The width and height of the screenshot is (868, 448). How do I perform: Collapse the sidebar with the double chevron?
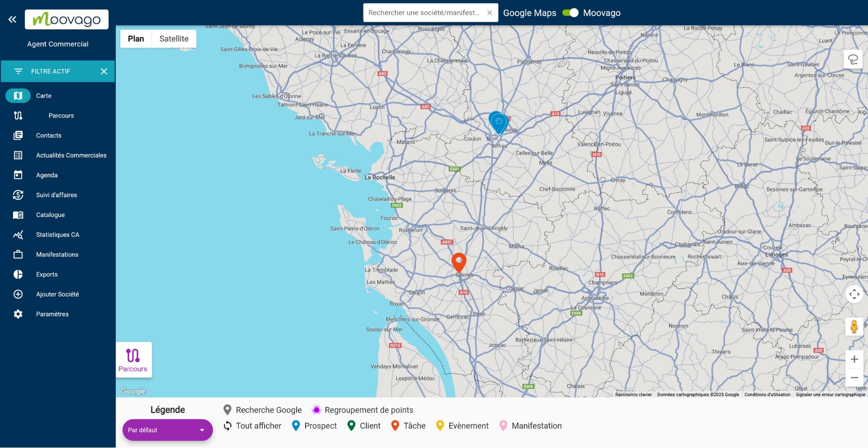click(12, 19)
